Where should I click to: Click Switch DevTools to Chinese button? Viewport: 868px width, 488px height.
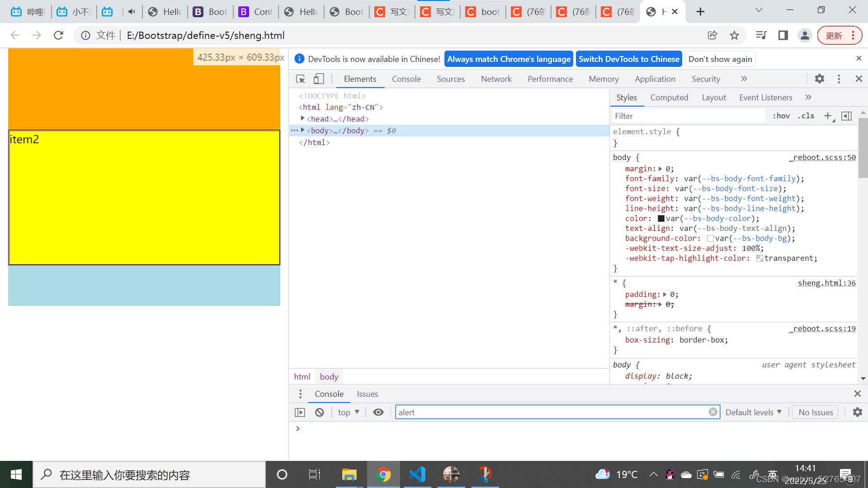click(x=629, y=59)
